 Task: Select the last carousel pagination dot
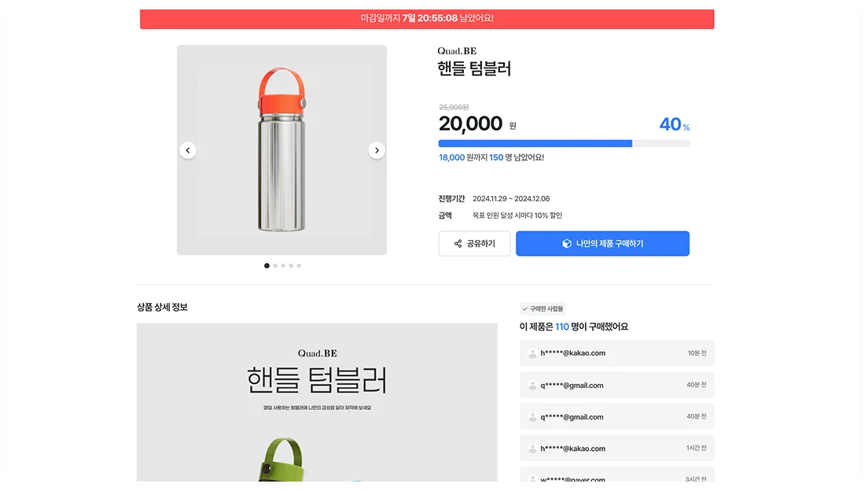click(x=299, y=266)
